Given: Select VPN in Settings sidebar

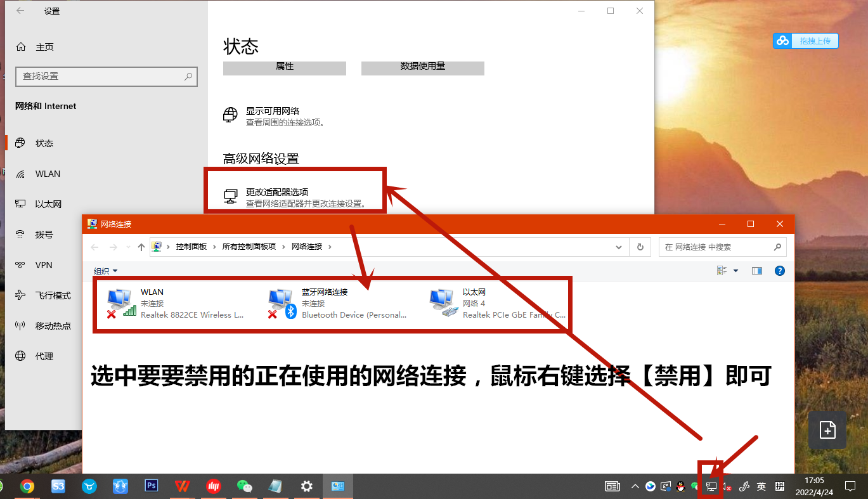Looking at the screenshot, I should (x=44, y=265).
